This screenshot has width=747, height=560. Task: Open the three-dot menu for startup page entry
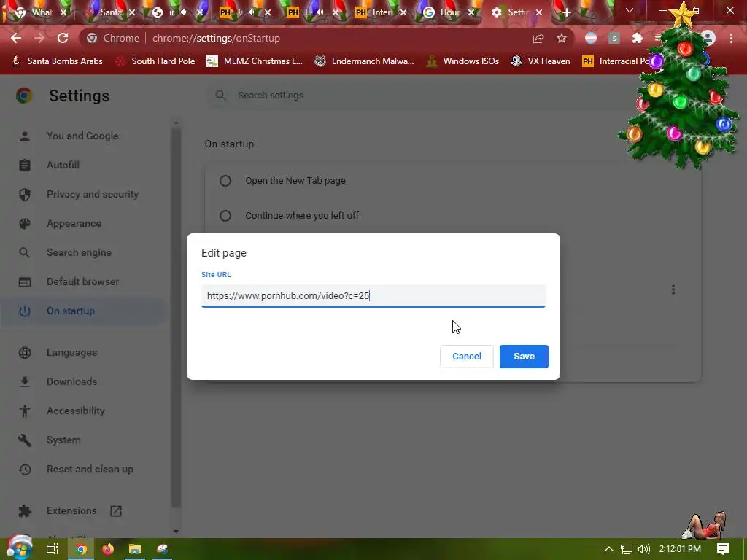[673, 289]
